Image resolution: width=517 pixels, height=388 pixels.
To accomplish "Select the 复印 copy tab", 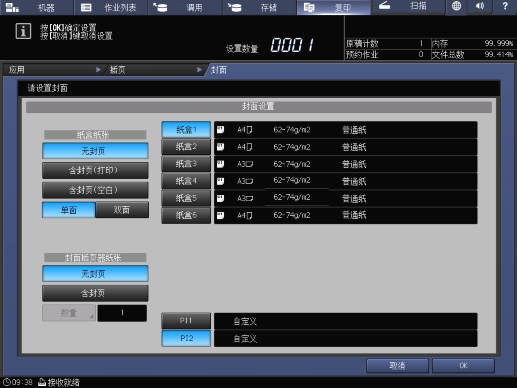I will pyautogui.click(x=334, y=7).
